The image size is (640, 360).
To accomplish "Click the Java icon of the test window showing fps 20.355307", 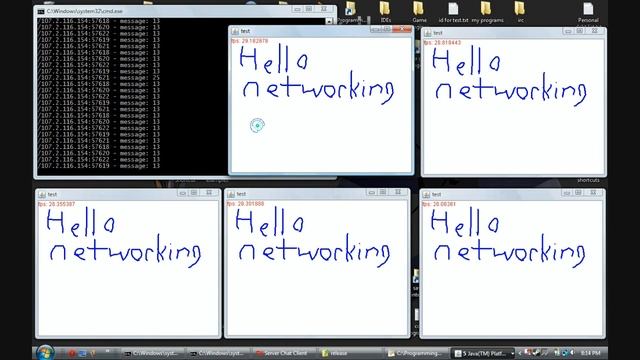I will tap(42, 195).
